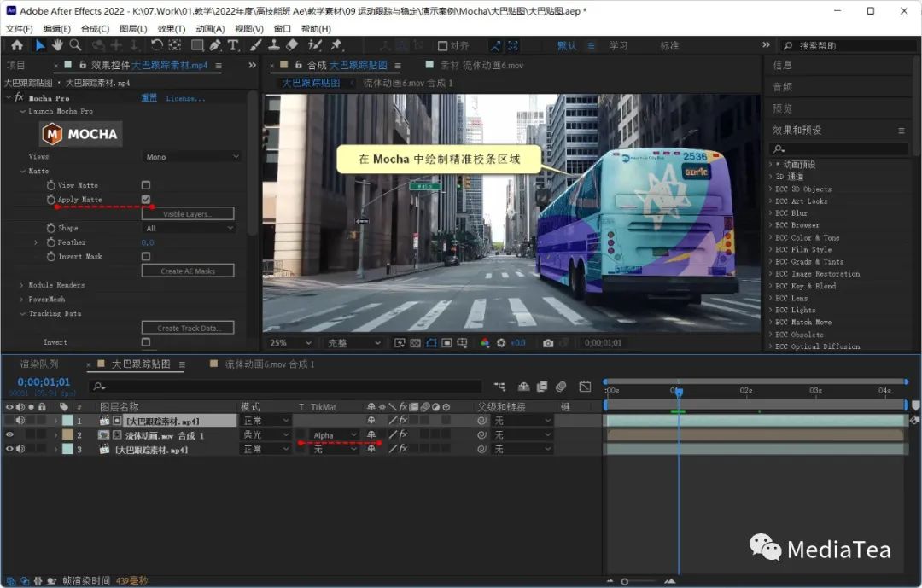Image resolution: width=922 pixels, height=588 pixels.
Task: Click the Create Track Data button
Action: pos(188,329)
